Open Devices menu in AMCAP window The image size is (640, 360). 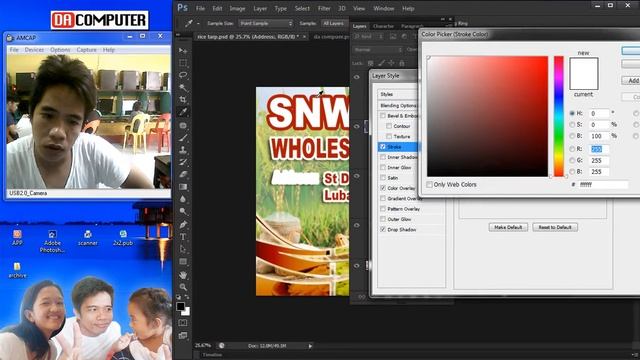[x=34, y=50]
